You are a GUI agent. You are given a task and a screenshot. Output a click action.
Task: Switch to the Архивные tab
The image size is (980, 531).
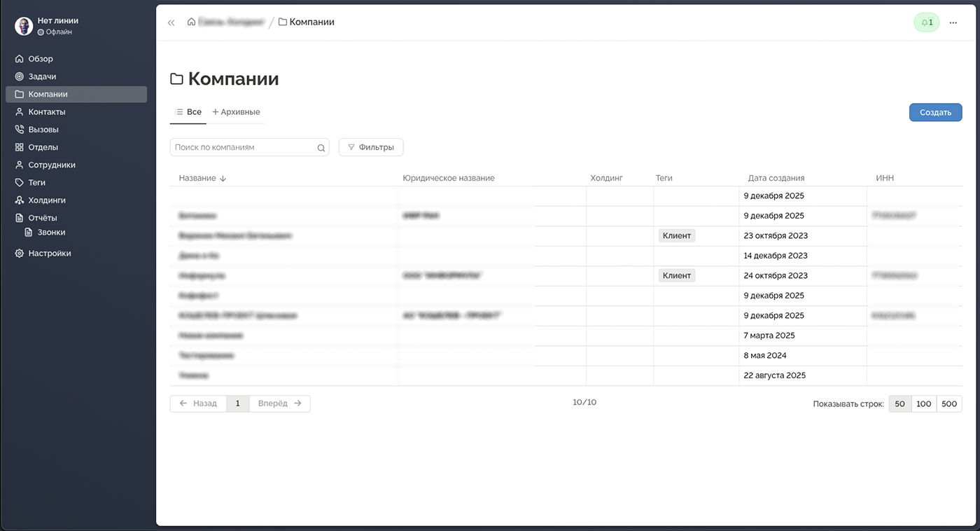coord(236,112)
